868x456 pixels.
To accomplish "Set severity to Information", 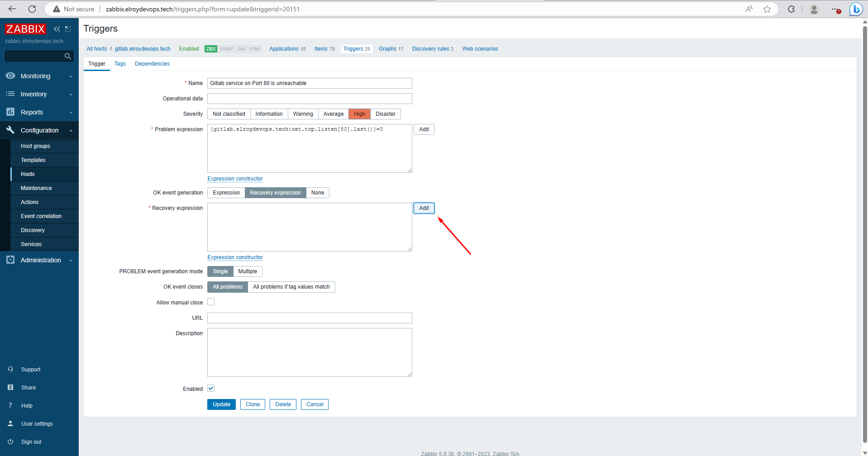I will click(269, 114).
